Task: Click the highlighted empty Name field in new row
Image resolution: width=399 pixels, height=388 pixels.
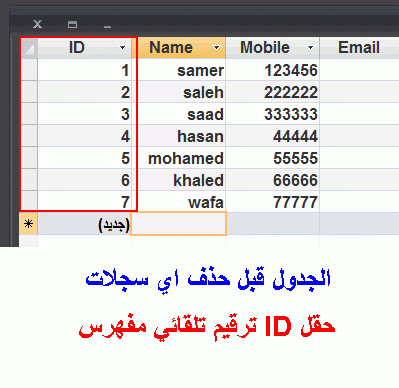Action: pos(179,224)
